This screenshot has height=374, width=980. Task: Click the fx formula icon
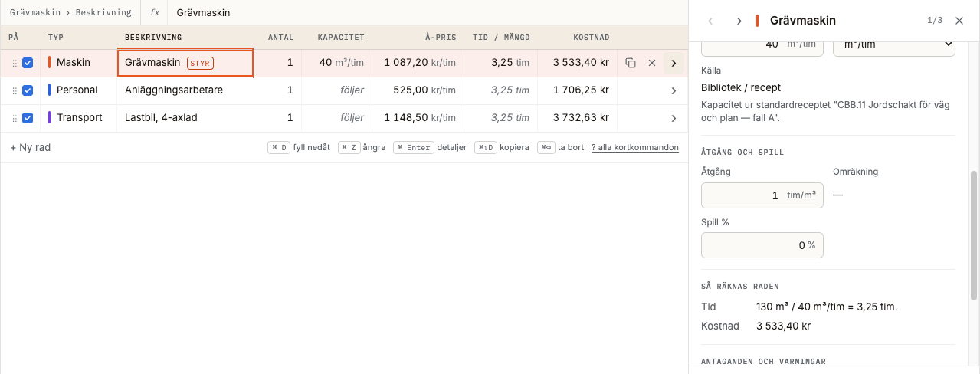pyautogui.click(x=154, y=13)
